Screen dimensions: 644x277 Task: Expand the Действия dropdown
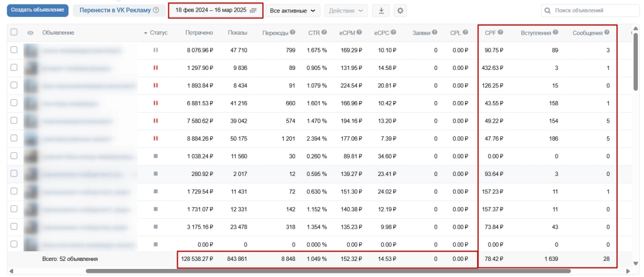click(346, 11)
